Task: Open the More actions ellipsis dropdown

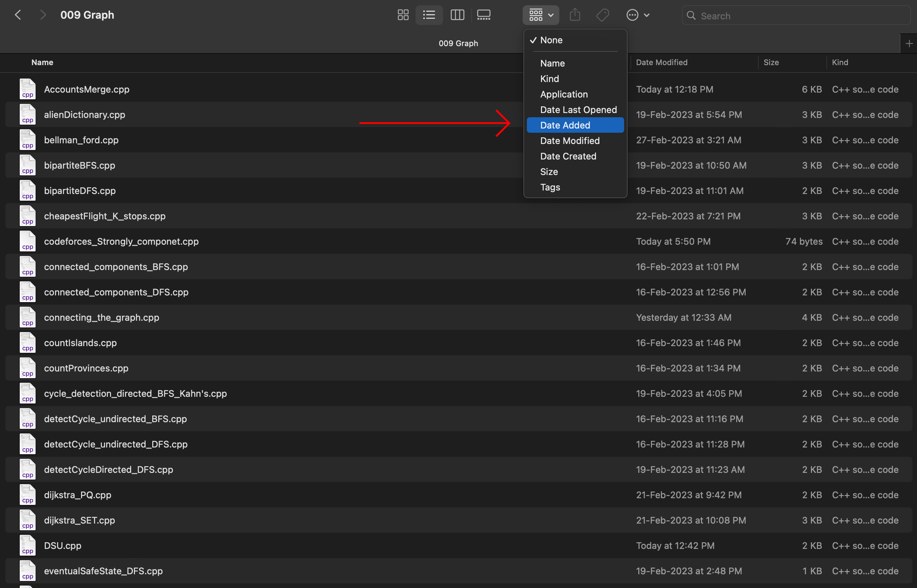Action: click(x=637, y=15)
